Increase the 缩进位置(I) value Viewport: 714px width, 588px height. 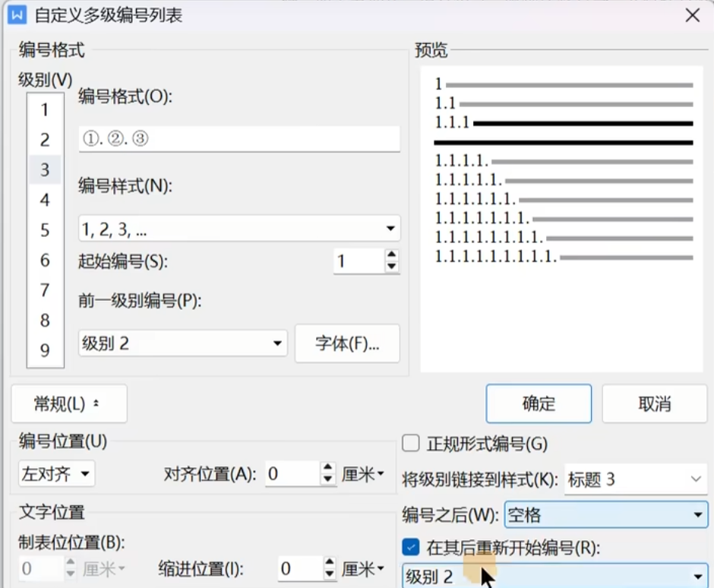click(330, 562)
